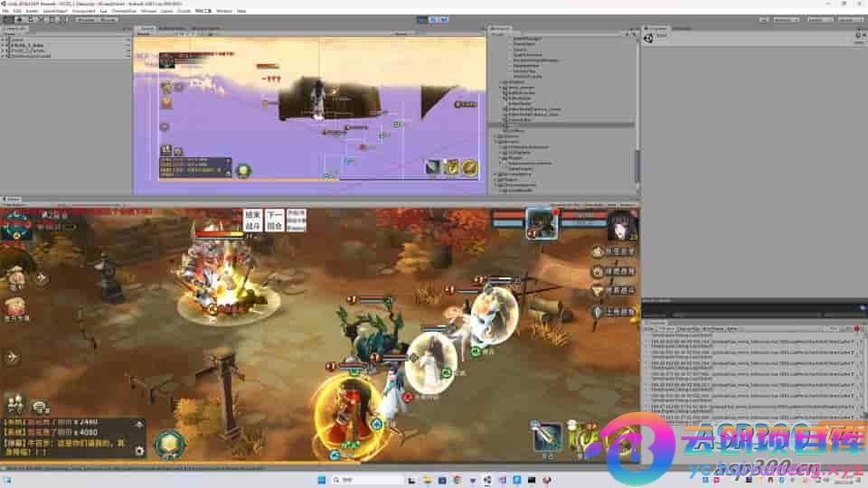Image resolution: width=868 pixels, height=488 pixels.
Task: Switch to the Scene tab
Action: click(x=146, y=29)
